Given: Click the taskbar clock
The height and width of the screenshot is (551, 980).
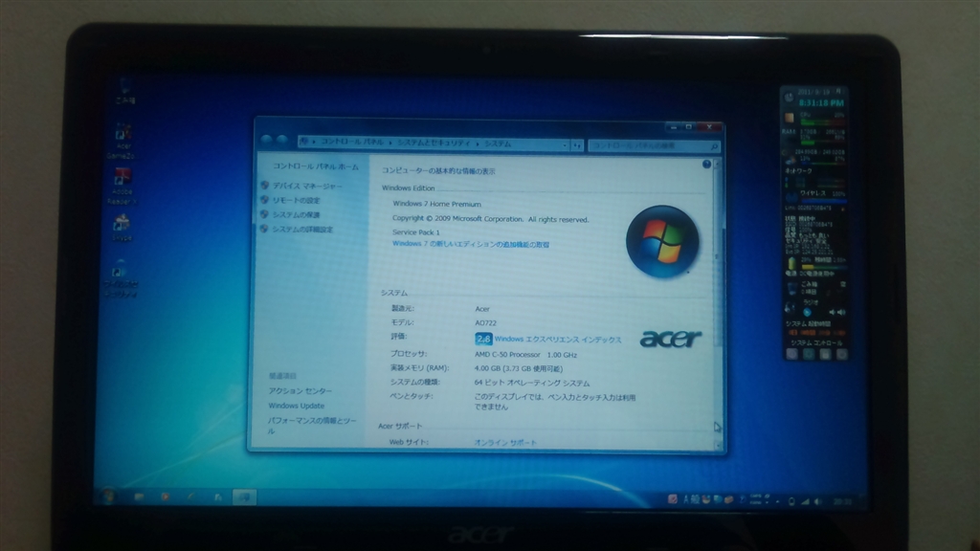Looking at the screenshot, I should 842,501.
